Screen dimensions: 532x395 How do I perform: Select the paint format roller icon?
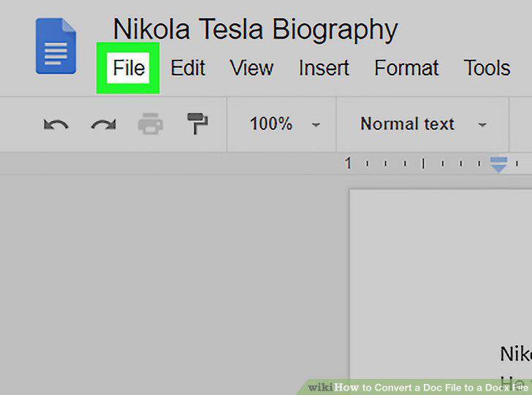[x=197, y=123]
